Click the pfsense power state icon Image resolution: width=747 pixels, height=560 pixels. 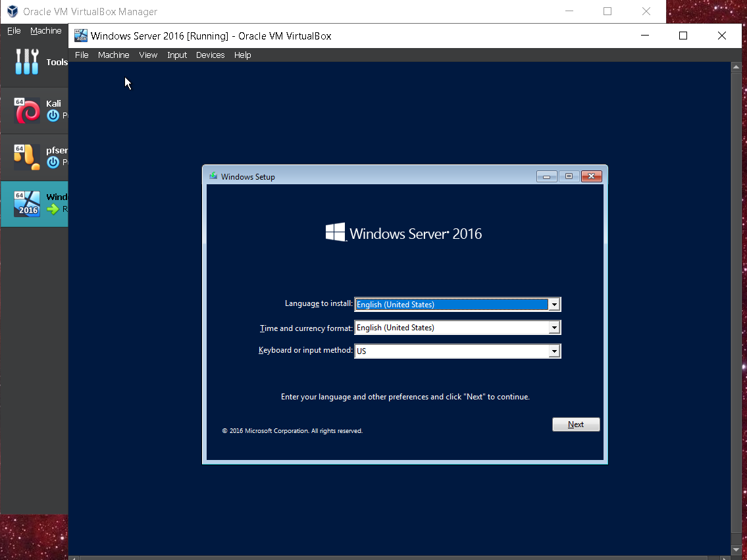pos(53,163)
